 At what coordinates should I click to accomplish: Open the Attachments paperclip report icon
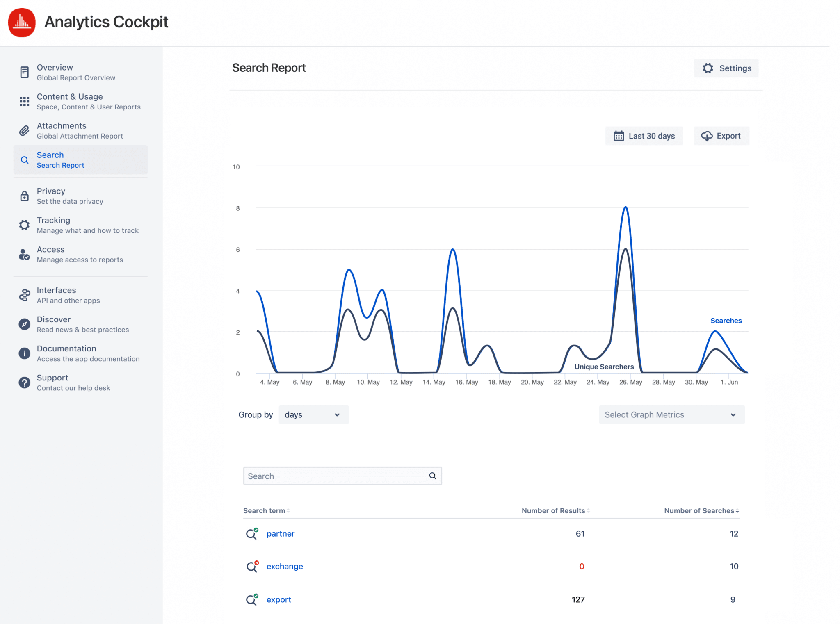pyautogui.click(x=24, y=130)
